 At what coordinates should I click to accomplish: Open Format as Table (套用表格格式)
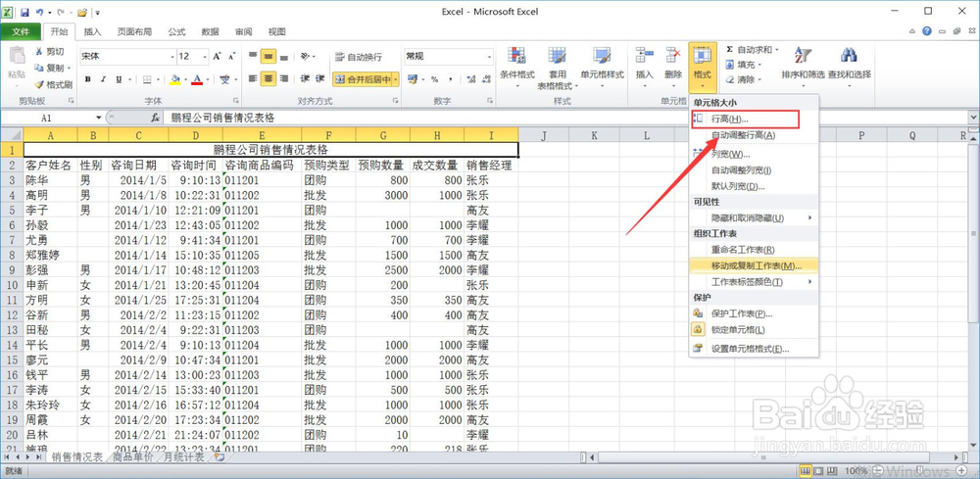(555, 68)
